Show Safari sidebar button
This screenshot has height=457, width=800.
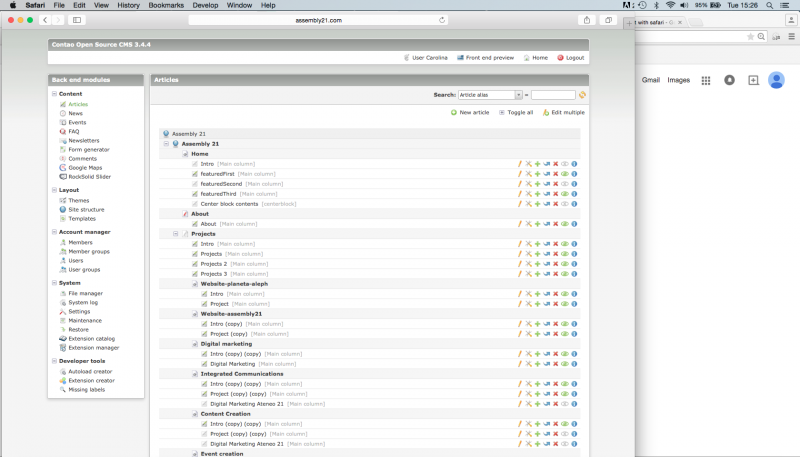77,20
